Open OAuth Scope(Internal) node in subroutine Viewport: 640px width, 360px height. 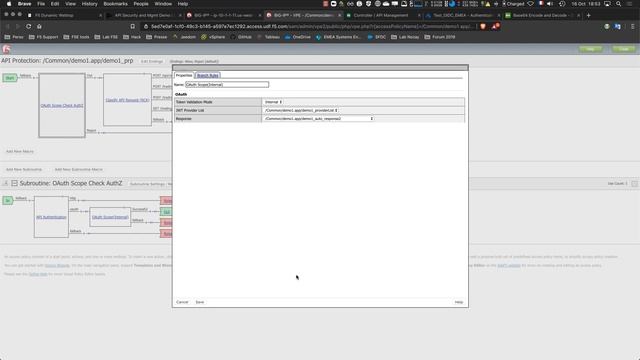point(110,217)
